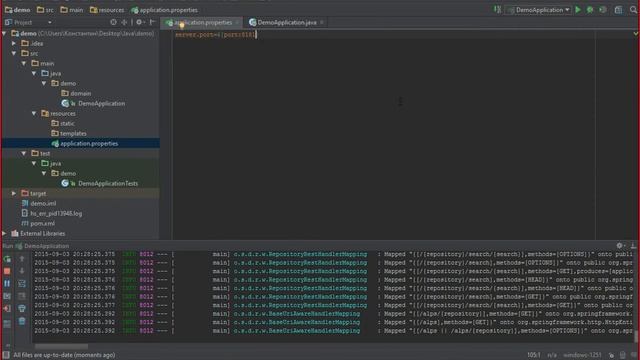Viewport: 640px width, 360px height.
Task: Start debugging with the green bug icon
Action: pos(590,10)
